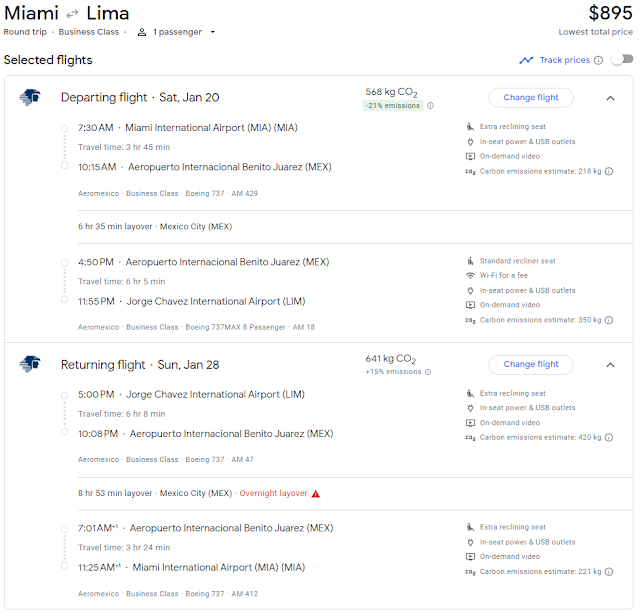Click the Boeing 737MAX 8 Passenger AM 18 line
The width and height of the screenshot is (640, 614).
[196, 327]
